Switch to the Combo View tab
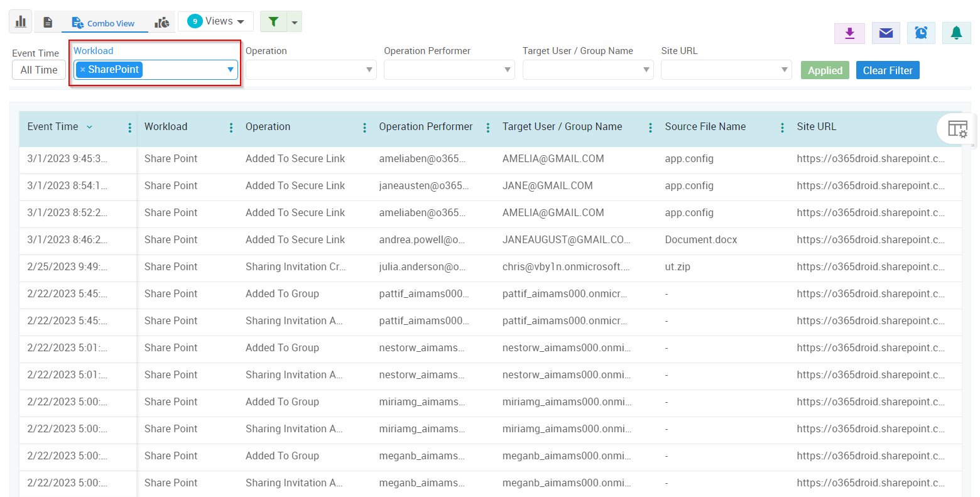 click(x=104, y=23)
